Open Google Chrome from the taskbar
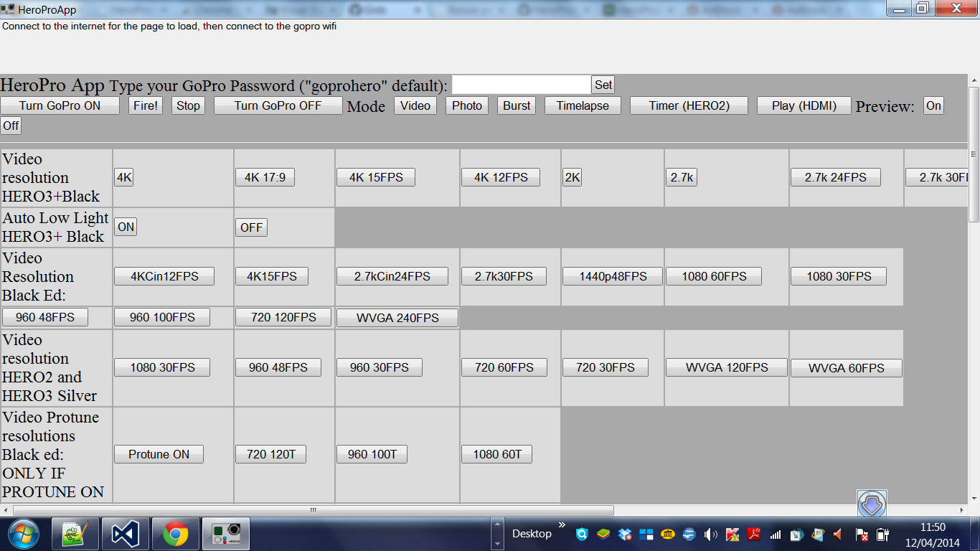 (x=176, y=534)
